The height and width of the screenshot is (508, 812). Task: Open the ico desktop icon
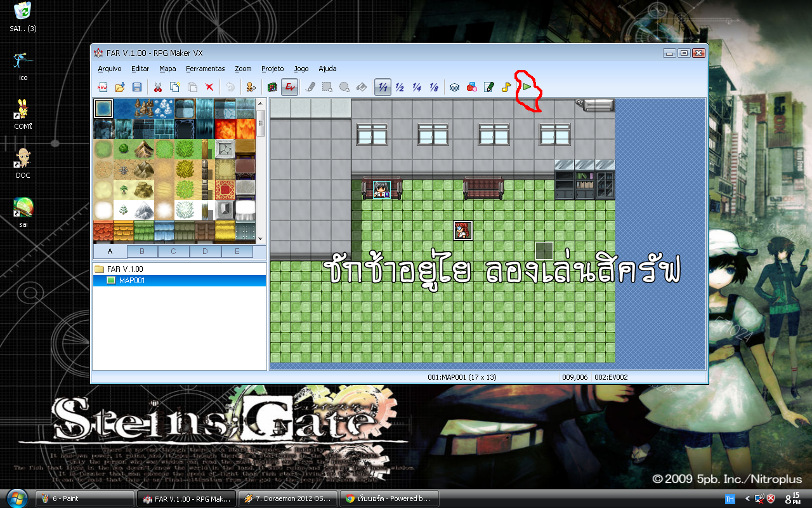(23, 66)
